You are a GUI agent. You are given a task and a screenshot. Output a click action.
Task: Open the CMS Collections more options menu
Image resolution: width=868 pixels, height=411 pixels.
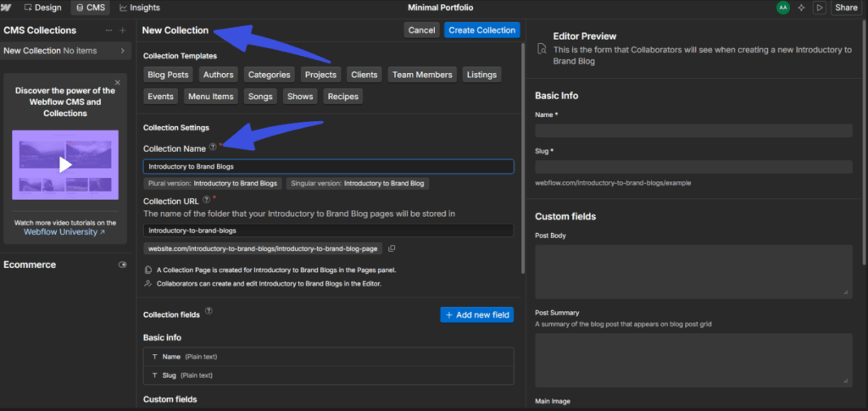pos(108,31)
